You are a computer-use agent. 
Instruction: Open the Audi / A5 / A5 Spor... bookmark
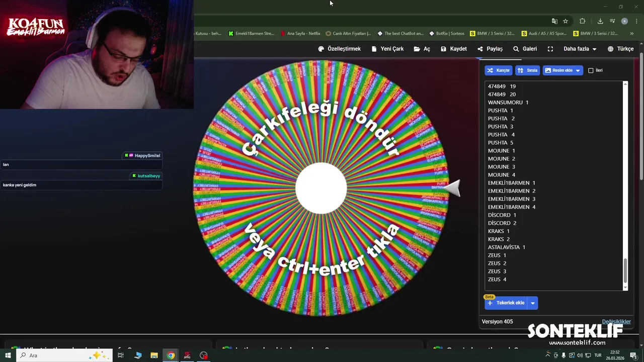click(544, 34)
